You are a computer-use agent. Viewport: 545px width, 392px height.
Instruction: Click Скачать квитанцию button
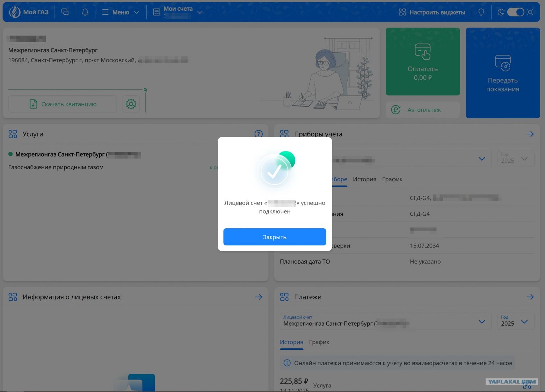point(63,104)
